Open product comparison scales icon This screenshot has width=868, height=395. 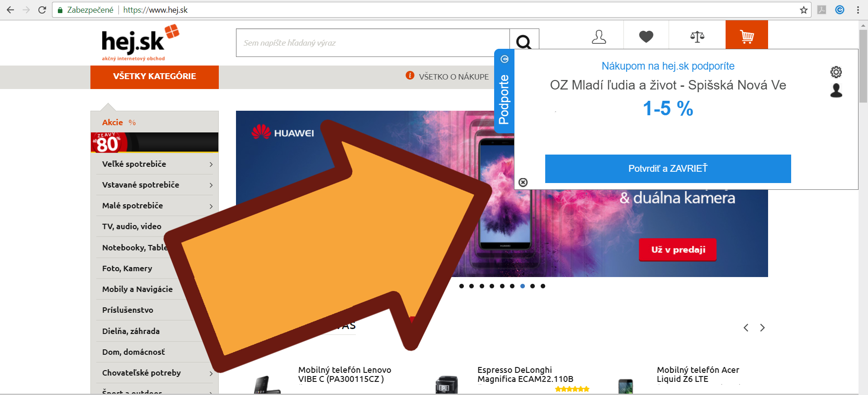[698, 37]
